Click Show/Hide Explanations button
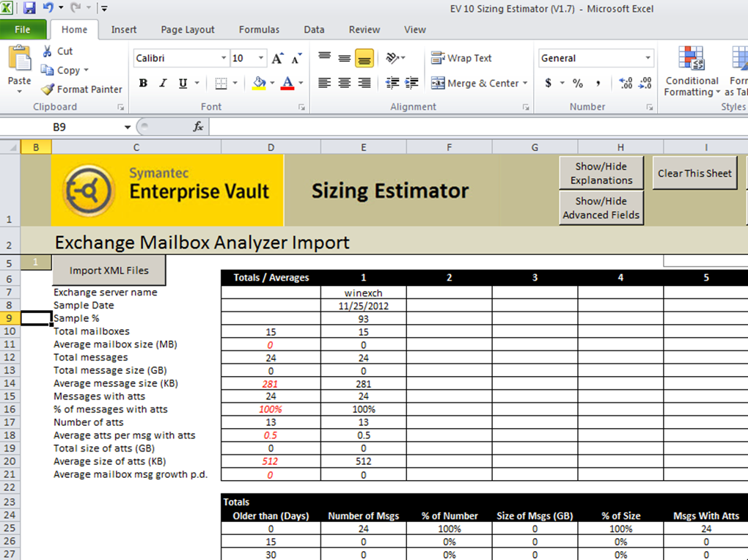The width and height of the screenshot is (748, 560). click(601, 173)
